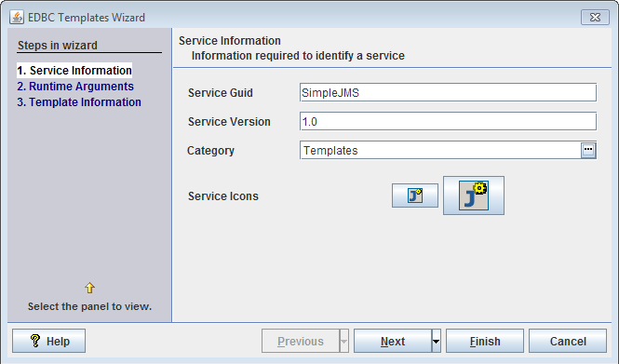Go to step 1 Service Information
The width and height of the screenshot is (619, 364).
(x=74, y=70)
